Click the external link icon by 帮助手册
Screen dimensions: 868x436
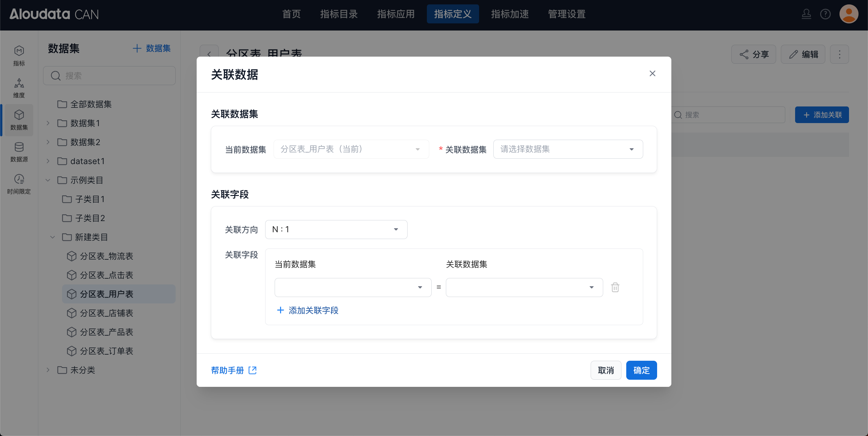pyautogui.click(x=253, y=370)
